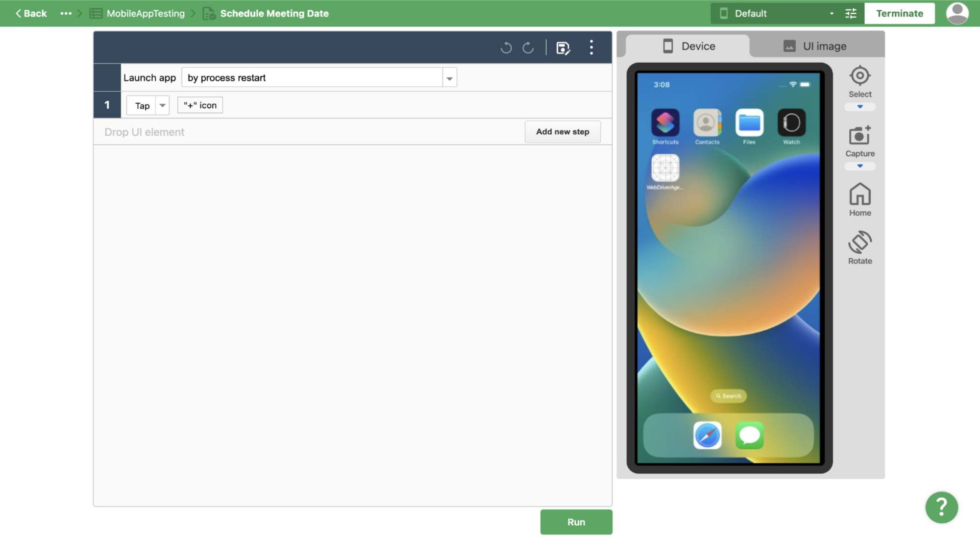The image size is (980, 538).
Task: Click the Select element tool icon
Action: (860, 76)
